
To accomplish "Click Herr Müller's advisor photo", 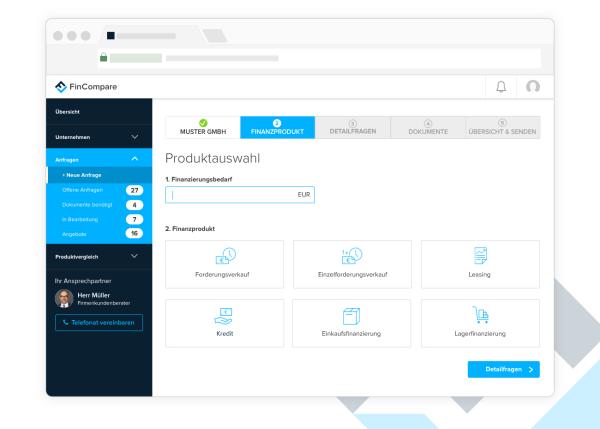I will click(64, 299).
